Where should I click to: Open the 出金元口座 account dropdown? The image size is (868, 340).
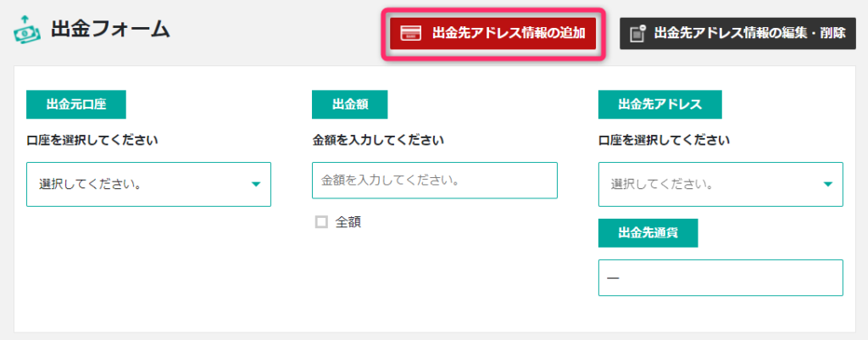(x=148, y=184)
